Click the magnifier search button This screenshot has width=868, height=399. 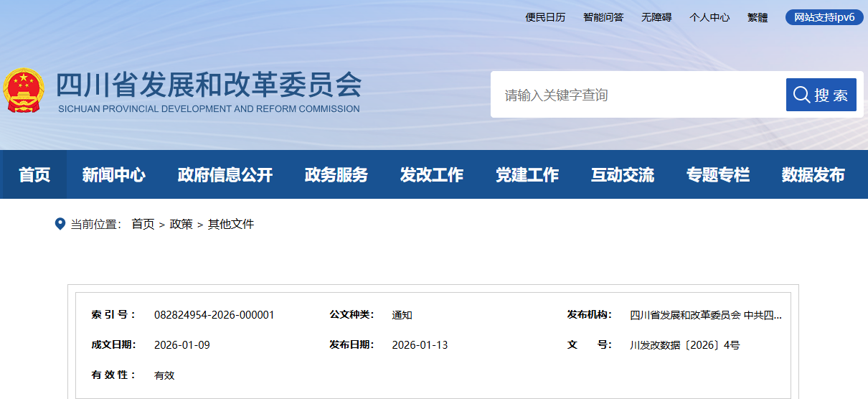tap(821, 95)
